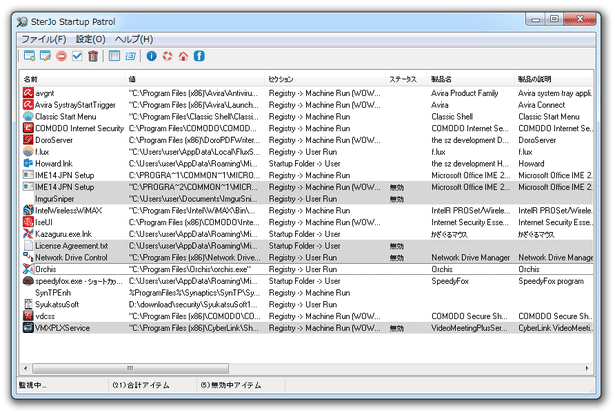
Task: Open the 設定(O) menu
Action: (x=91, y=39)
